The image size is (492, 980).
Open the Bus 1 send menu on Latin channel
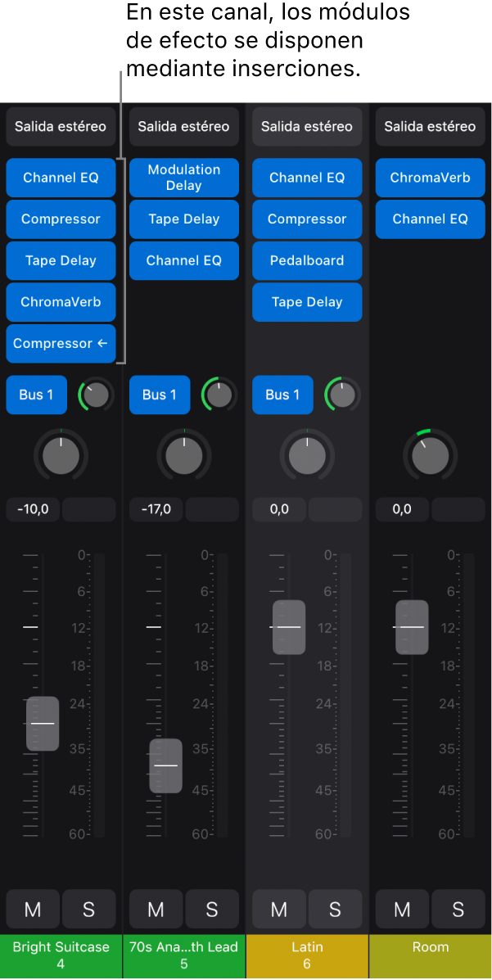(x=282, y=395)
